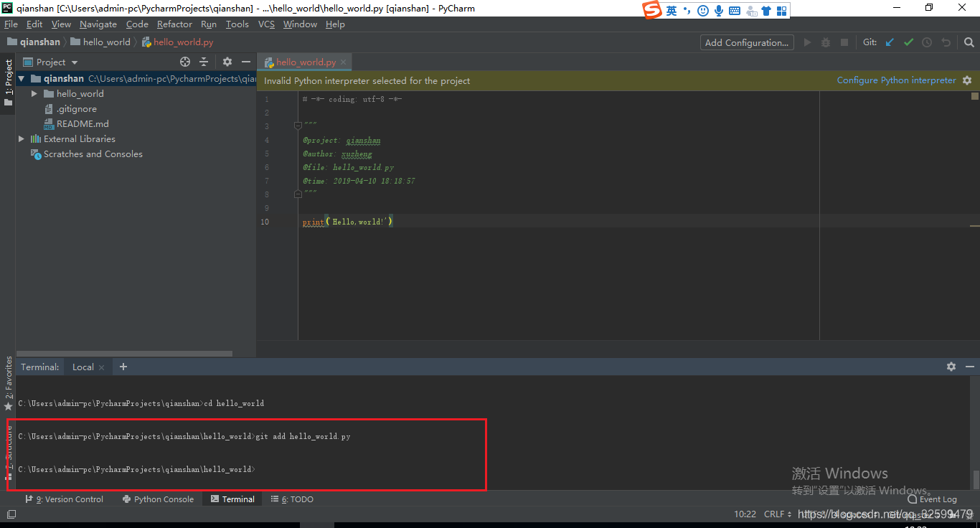Click the fold marker at line 8

point(298,194)
